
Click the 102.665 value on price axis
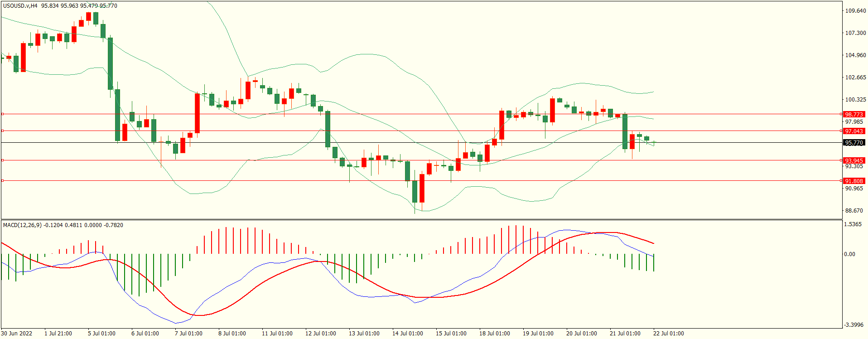click(855, 77)
